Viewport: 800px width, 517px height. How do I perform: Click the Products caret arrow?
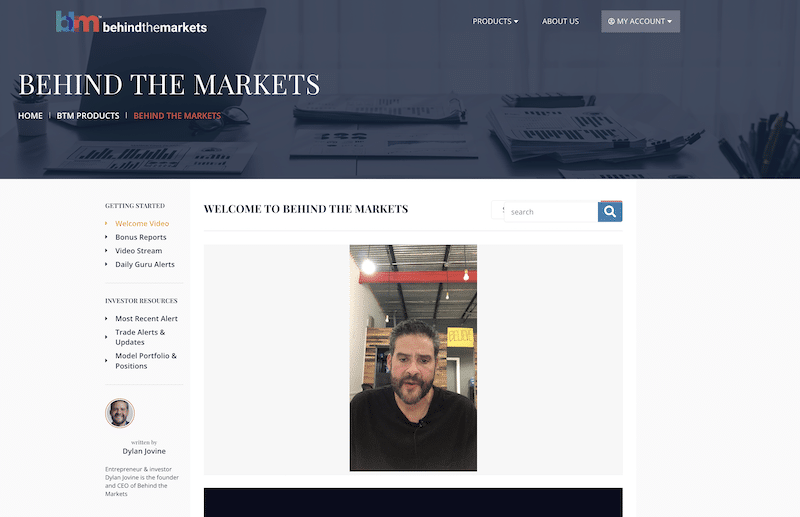pyautogui.click(x=516, y=21)
